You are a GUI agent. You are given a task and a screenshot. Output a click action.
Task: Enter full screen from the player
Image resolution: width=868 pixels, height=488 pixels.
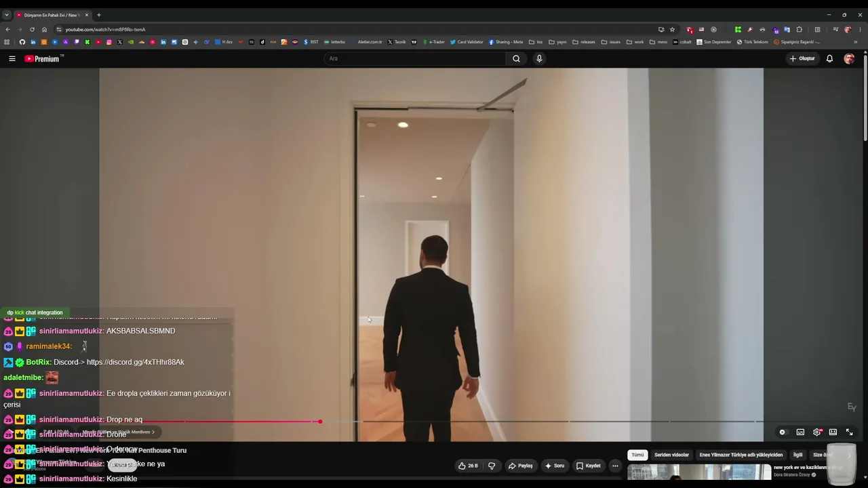point(849,432)
